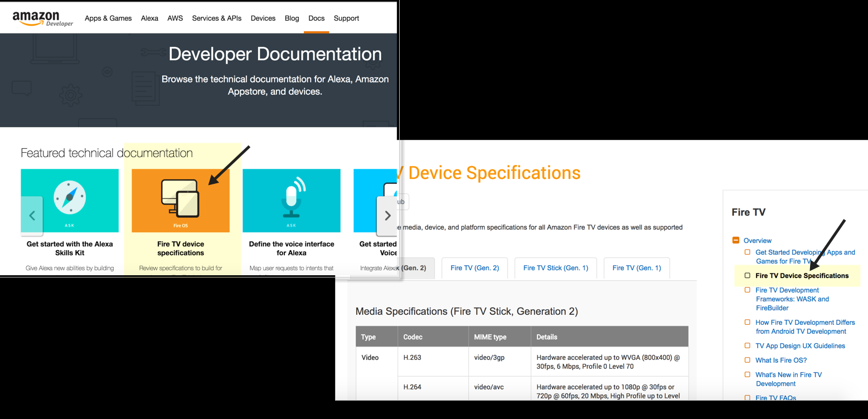Select Fire TV Device Specifications in sidebar
The height and width of the screenshot is (419, 868).
[x=802, y=276]
